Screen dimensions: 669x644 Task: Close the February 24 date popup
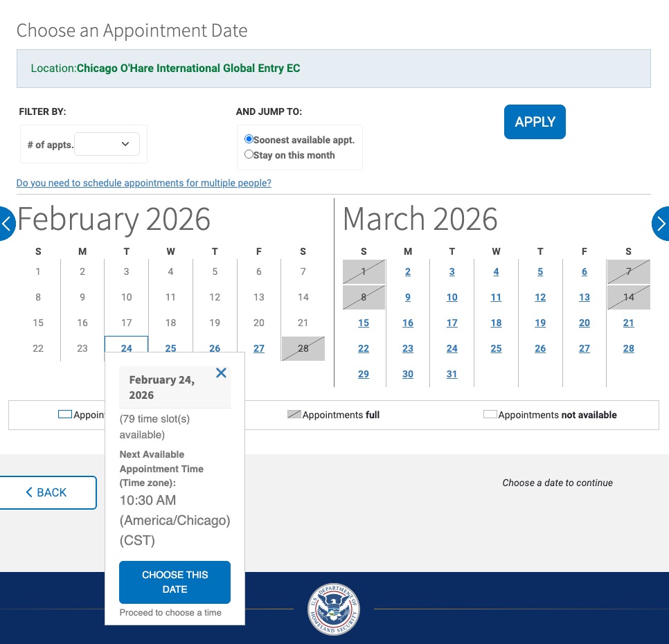[x=221, y=373]
